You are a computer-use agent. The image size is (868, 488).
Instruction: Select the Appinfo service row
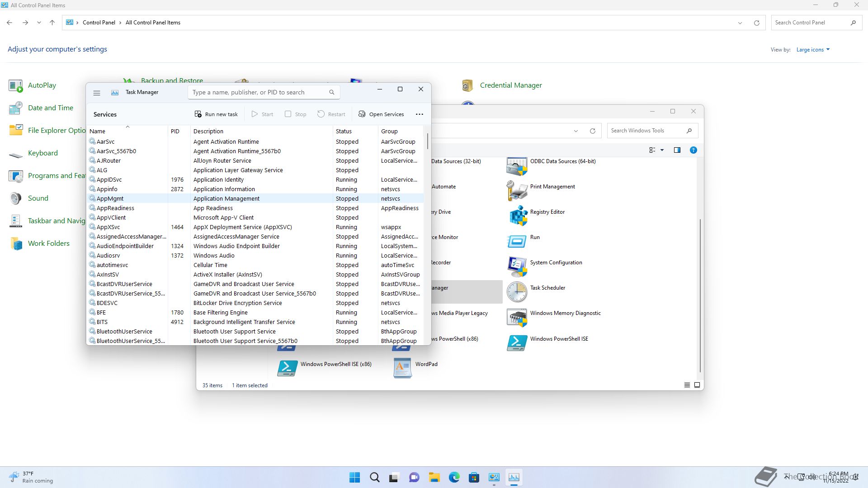coord(255,189)
